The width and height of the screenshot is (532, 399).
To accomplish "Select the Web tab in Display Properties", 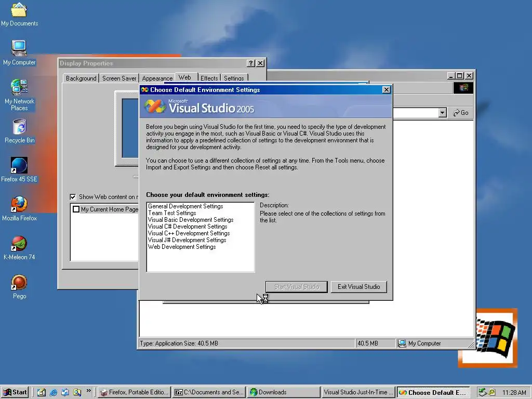I will (185, 77).
